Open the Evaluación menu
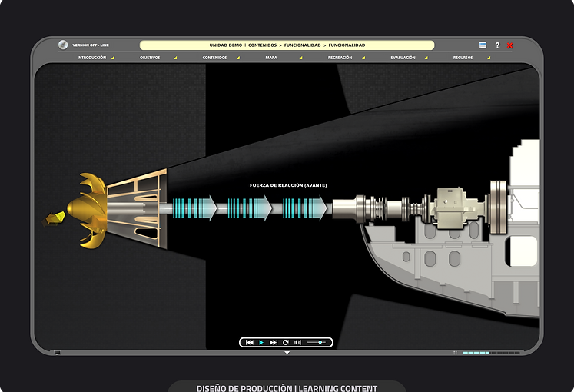 [x=403, y=58]
